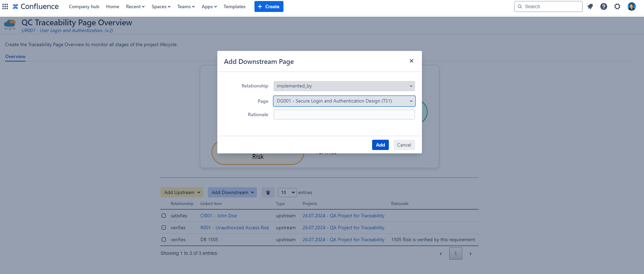
Task: Open the settings gear icon
Action: coord(617,6)
